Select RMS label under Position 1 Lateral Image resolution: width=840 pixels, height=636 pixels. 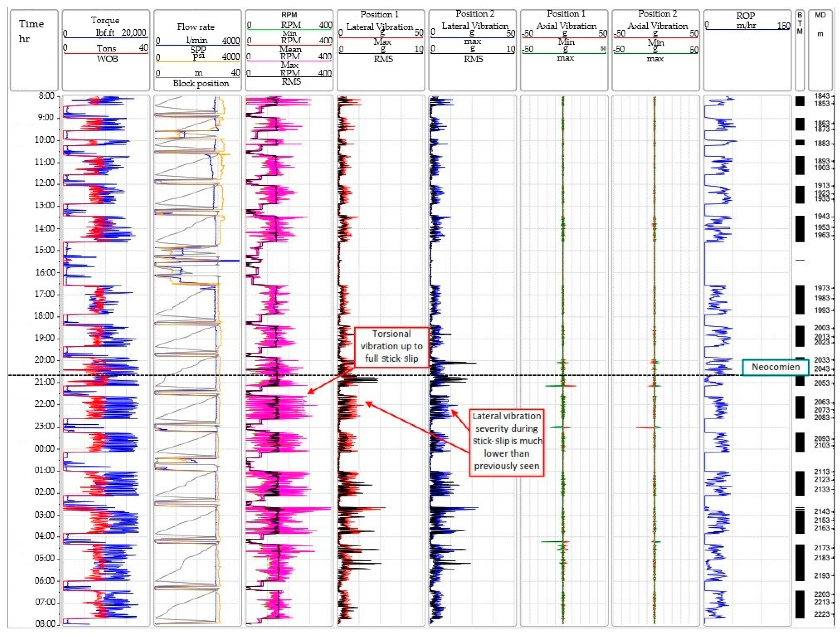click(383, 59)
